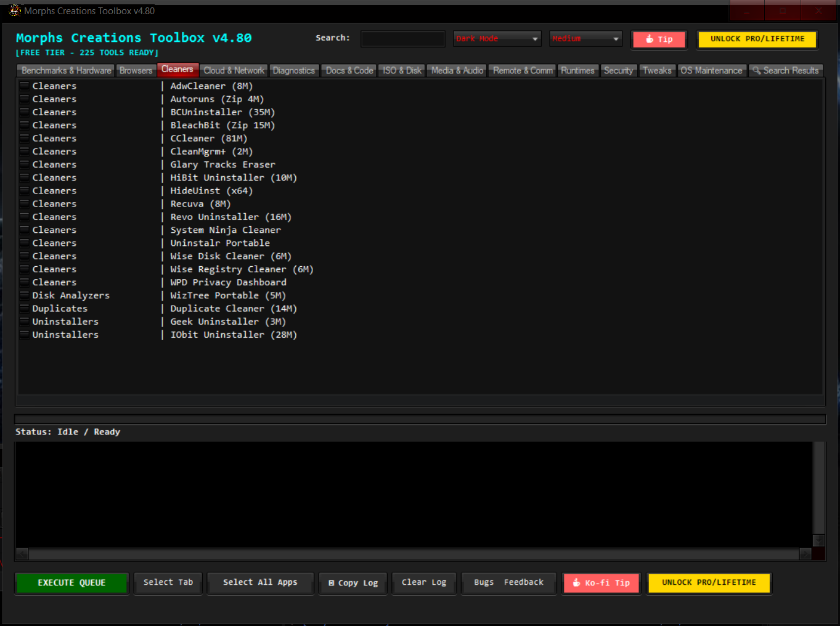Click the app icon in the title bar
840x626 pixels.
point(15,10)
